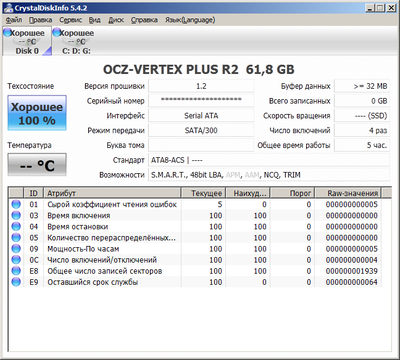The width and height of the screenshot is (400, 360).
Task: Click raw value 000000001939
Action: click(x=352, y=271)
